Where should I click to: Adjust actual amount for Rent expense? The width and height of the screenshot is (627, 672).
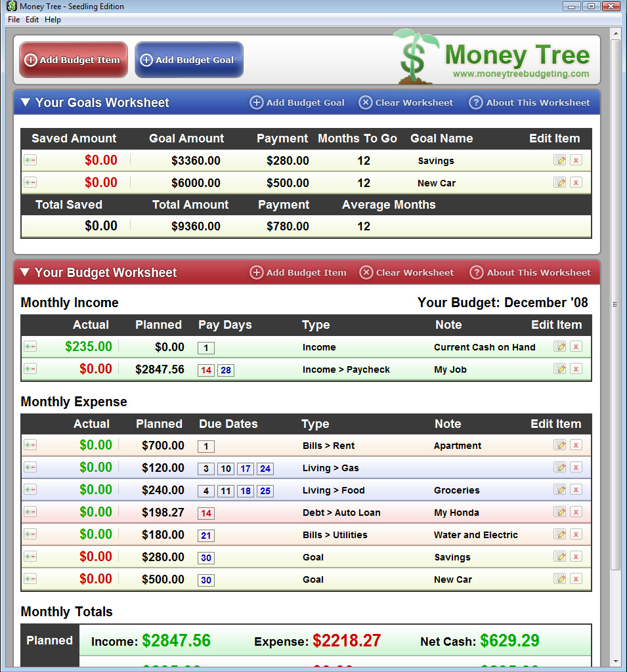pyautogui.click(x=30, y=446)
